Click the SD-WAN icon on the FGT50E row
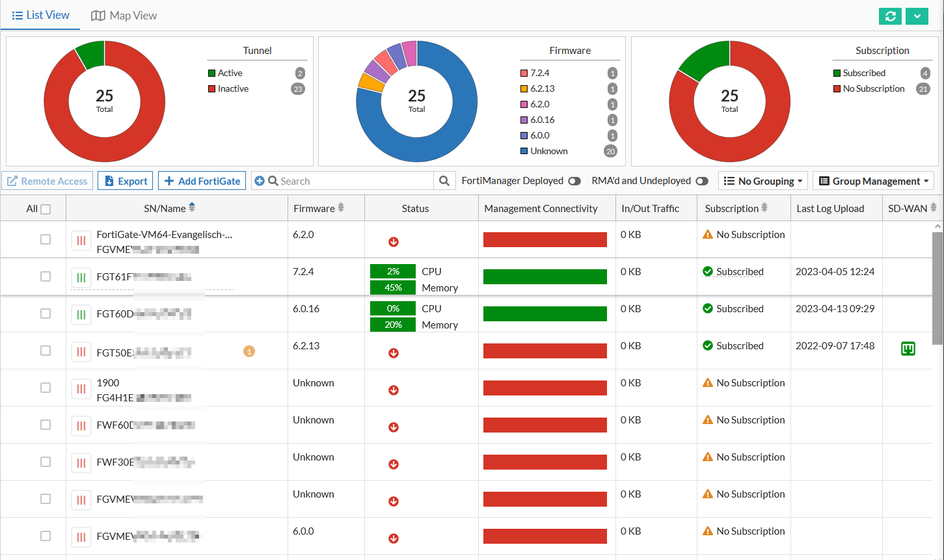The image size is (944, 560). point(908,349)
